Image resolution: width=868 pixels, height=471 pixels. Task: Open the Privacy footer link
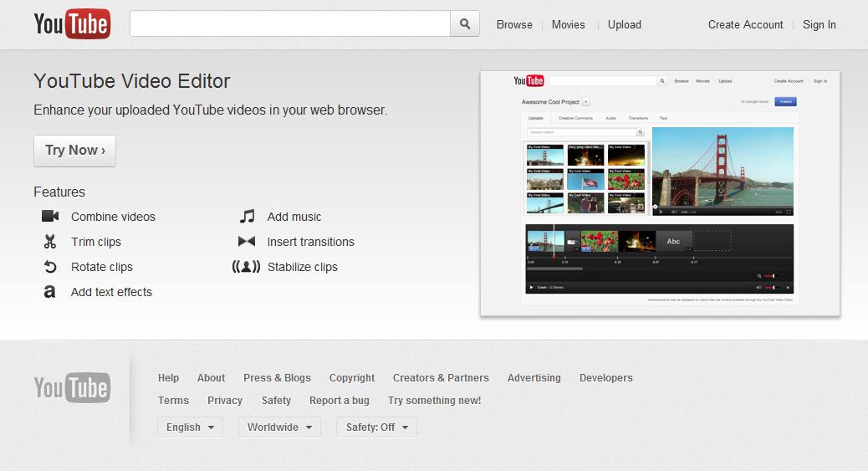click(225, 401)
